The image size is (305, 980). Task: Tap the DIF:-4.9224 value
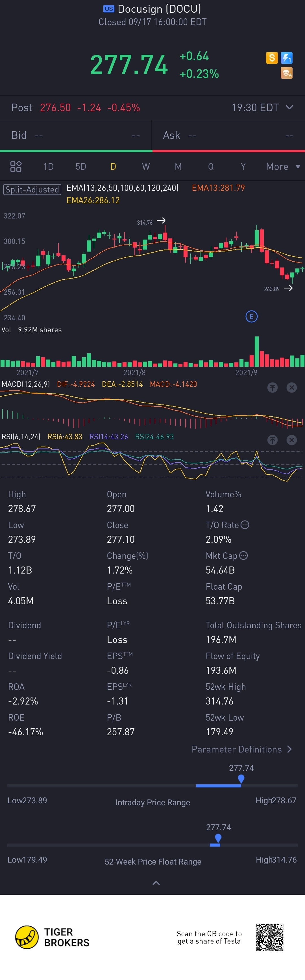pos(76,384)
